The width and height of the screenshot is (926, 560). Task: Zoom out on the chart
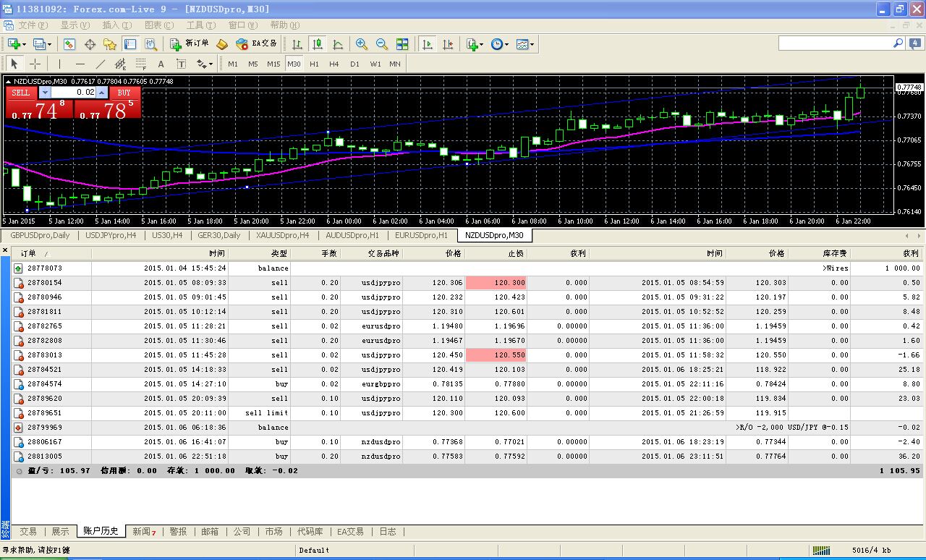(382, 44)
